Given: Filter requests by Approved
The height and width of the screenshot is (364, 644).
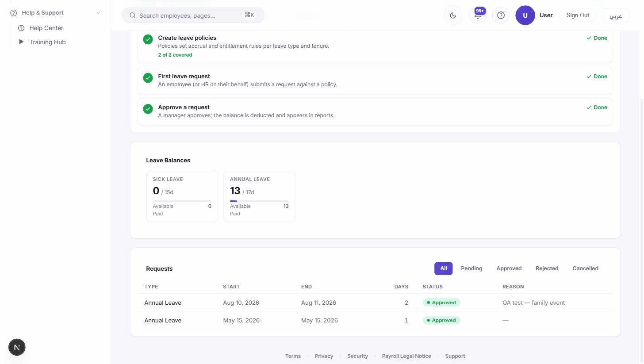Looking at the screenshot, I should tap(509, 268).
